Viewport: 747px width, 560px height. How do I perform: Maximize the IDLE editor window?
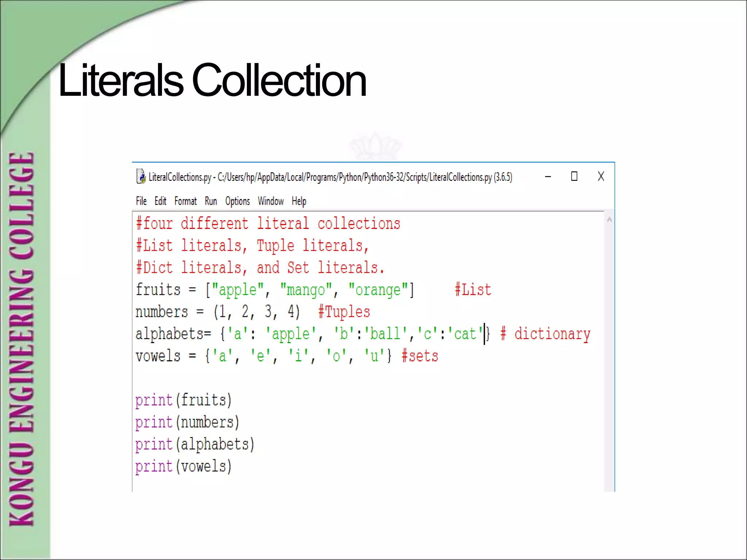pyautogui.click(x=574, y=176)
